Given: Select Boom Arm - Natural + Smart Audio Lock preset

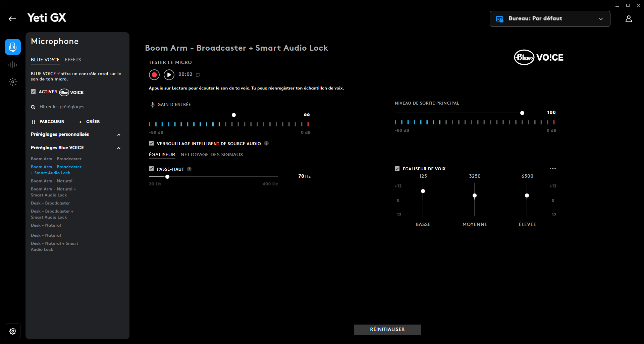Looking at the screenshot, I should 53,192.
